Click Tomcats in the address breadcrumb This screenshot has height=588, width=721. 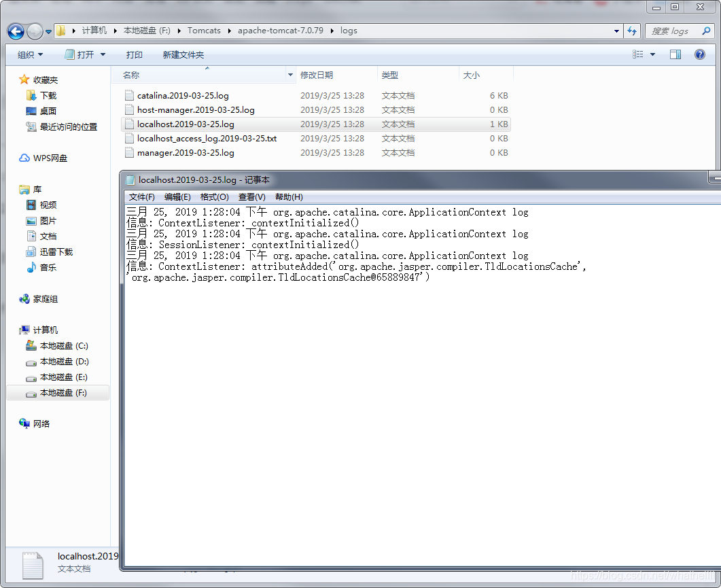(x=204, y=31)
